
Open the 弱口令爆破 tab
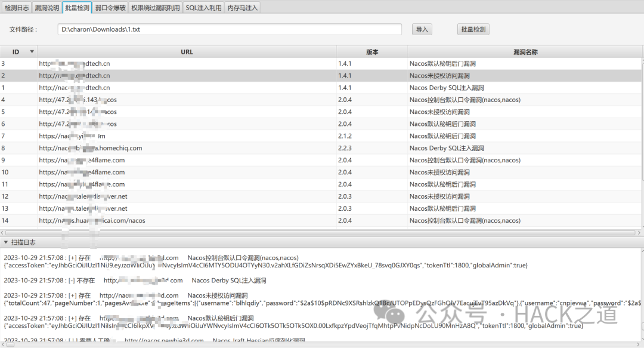pos(110,7)
